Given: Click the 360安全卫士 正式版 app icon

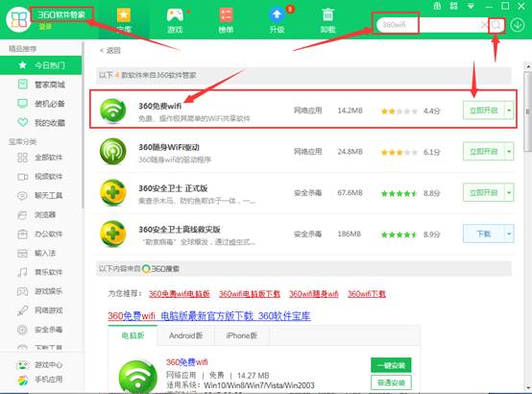Looking at the screenshot, I should [x=112, y=192].
